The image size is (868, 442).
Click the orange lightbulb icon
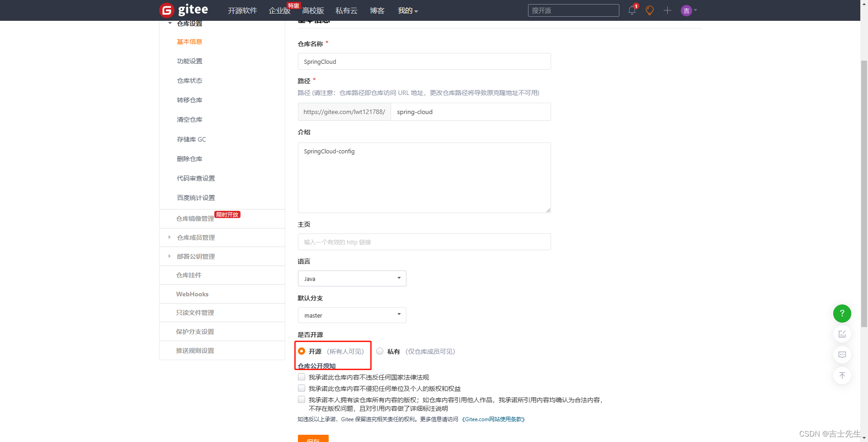[x=650, y=10]
